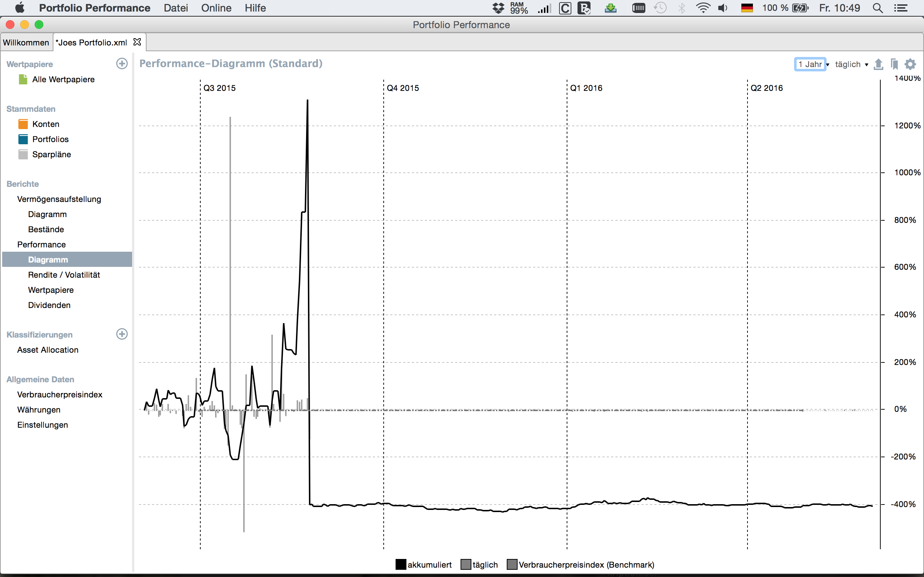Screen dimensions: 924x577
Task: Open the täglich aggregation dropdown
Action: (x=851, y=64)
